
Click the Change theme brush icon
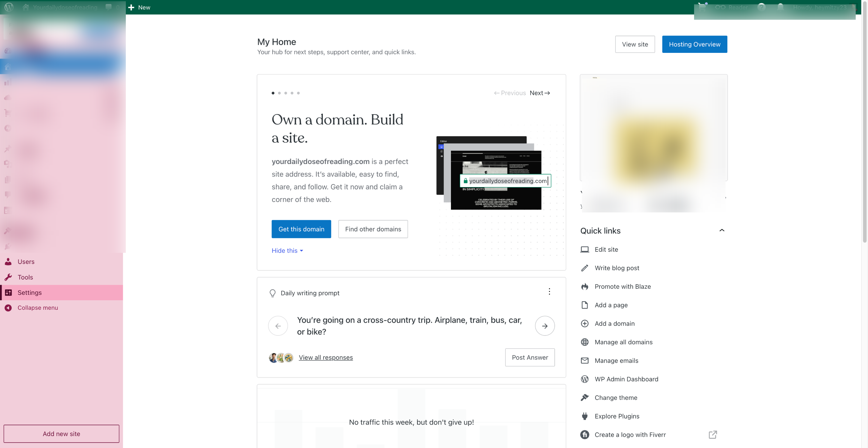585,398
